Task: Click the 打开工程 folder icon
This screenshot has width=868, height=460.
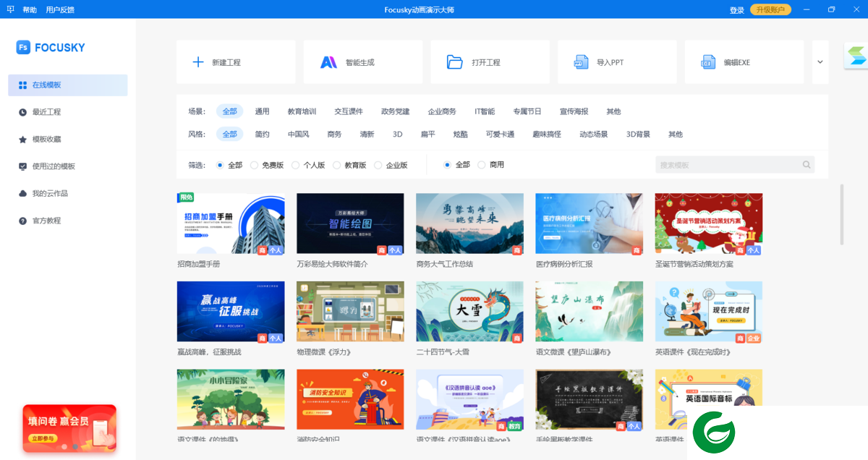Action: coord(455,62)
